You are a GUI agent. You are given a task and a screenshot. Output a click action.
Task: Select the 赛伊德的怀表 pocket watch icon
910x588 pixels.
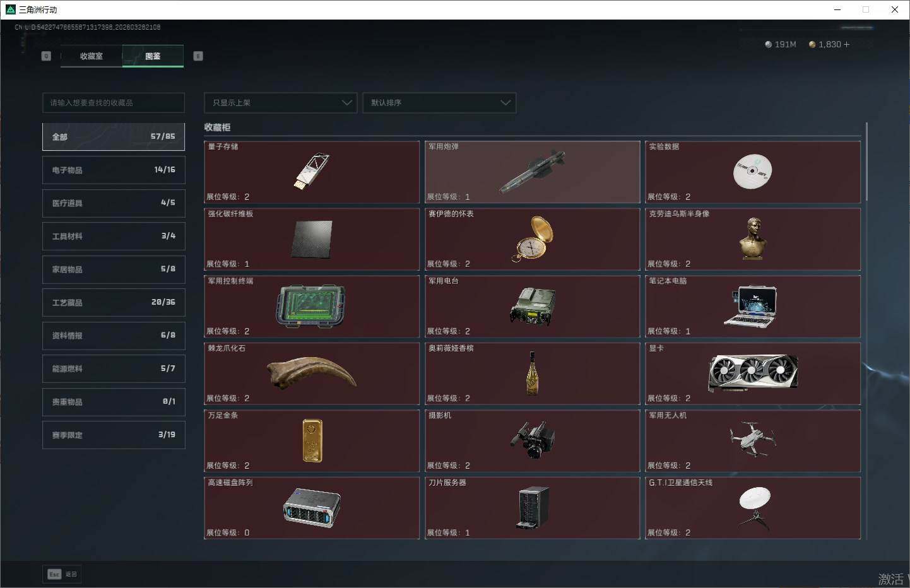(x=532, y=238)
